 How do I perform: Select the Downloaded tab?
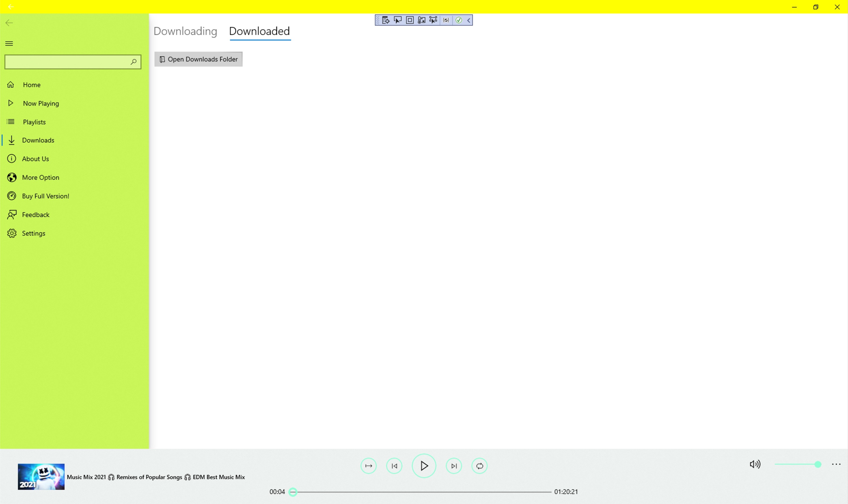point(259,31)
